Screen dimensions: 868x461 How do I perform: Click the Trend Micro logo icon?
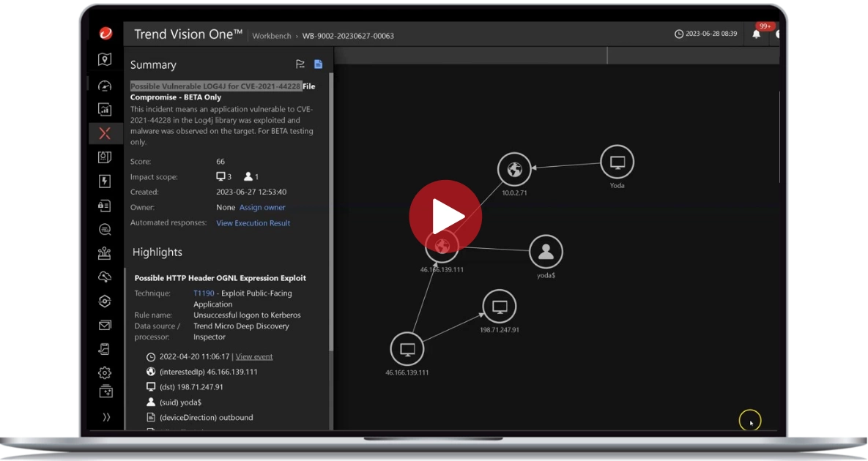(x=105, y=34)
